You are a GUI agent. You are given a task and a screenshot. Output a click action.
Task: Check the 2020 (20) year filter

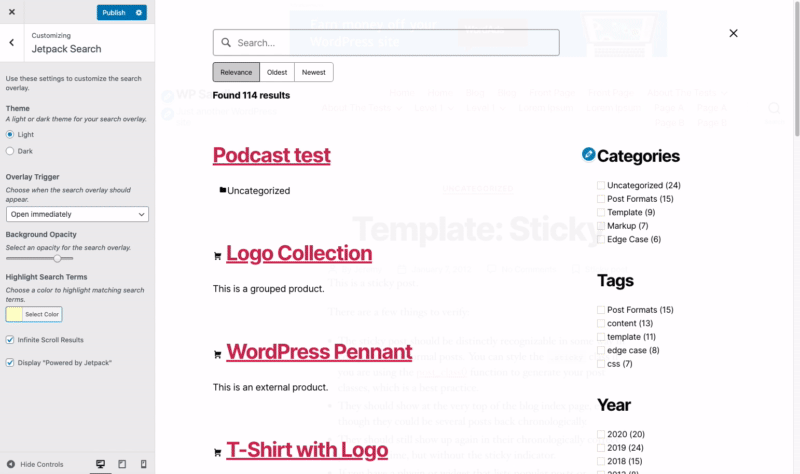click(601, 434)
